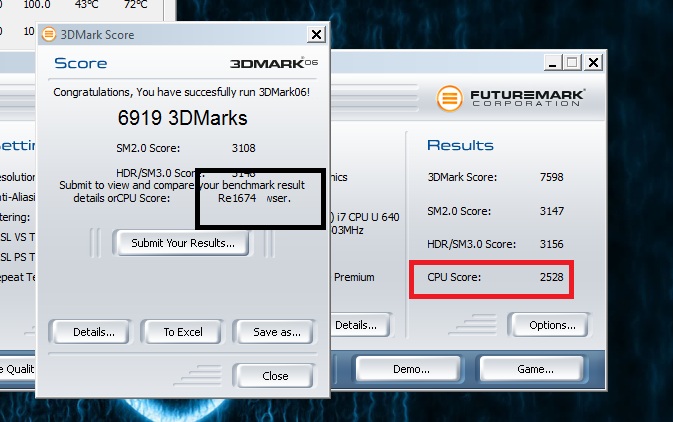Screen dimensions: 673x422
Task: Open system Details in main 3DMark window
Action: coord(358,325)
